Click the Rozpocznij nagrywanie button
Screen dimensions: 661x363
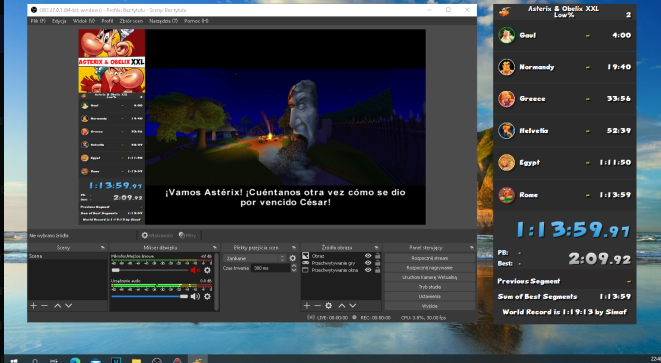(430, 268)
